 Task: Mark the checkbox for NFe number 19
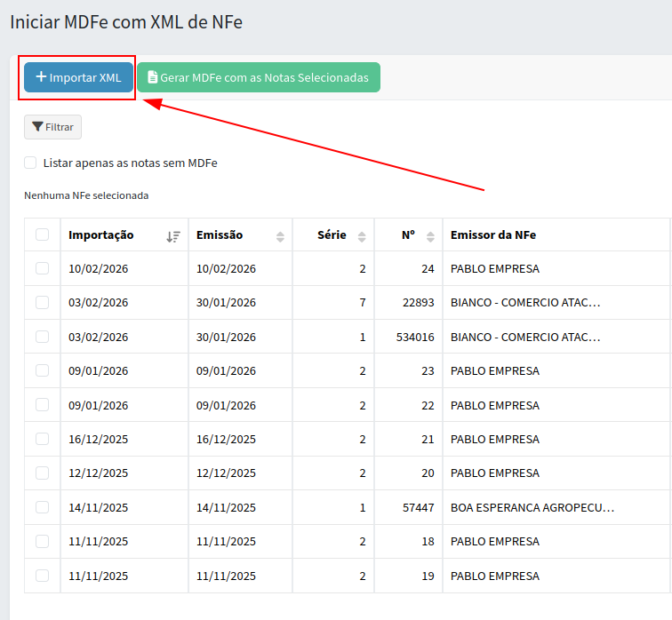point(42,576)
